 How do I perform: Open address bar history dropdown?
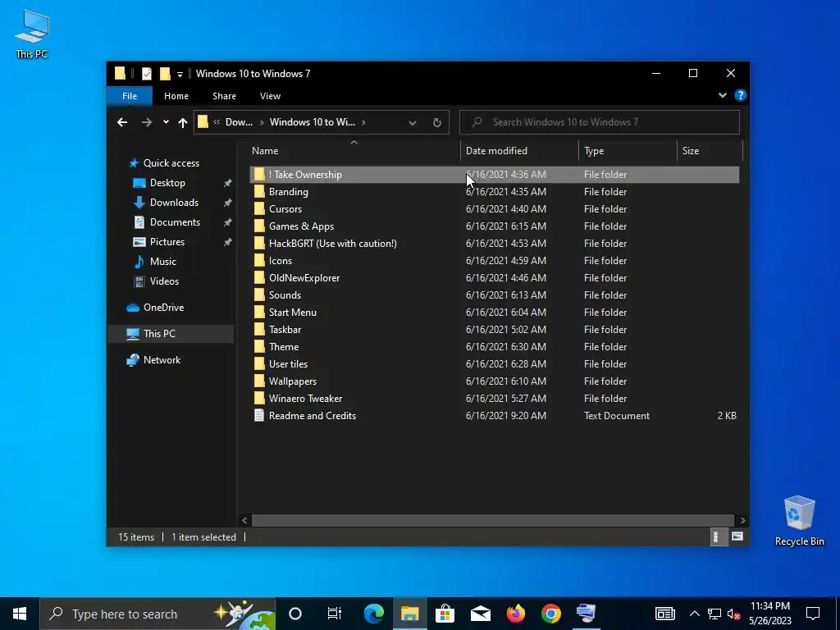point(413,123)
